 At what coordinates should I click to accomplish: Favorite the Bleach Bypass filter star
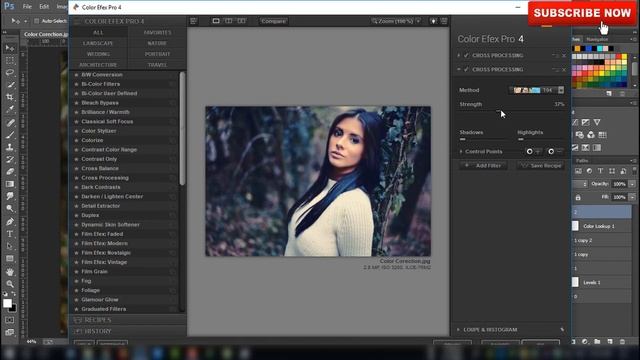click(76, 103)
